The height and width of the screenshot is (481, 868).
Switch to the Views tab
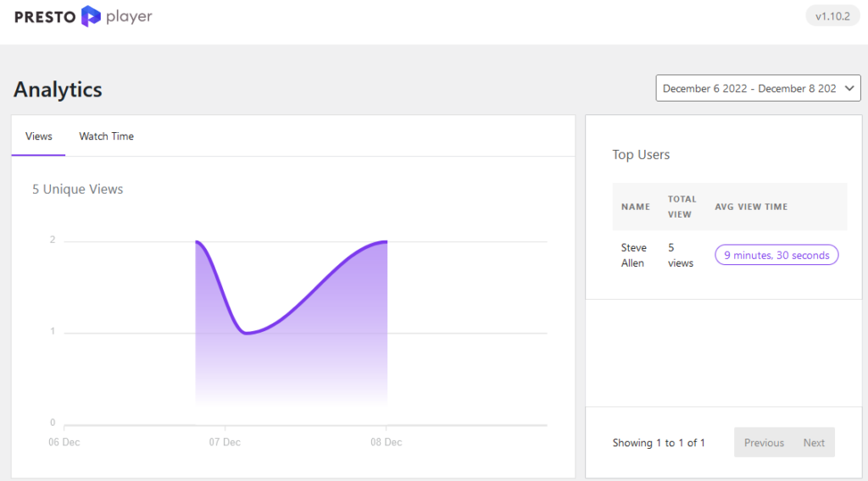[39, 135]
